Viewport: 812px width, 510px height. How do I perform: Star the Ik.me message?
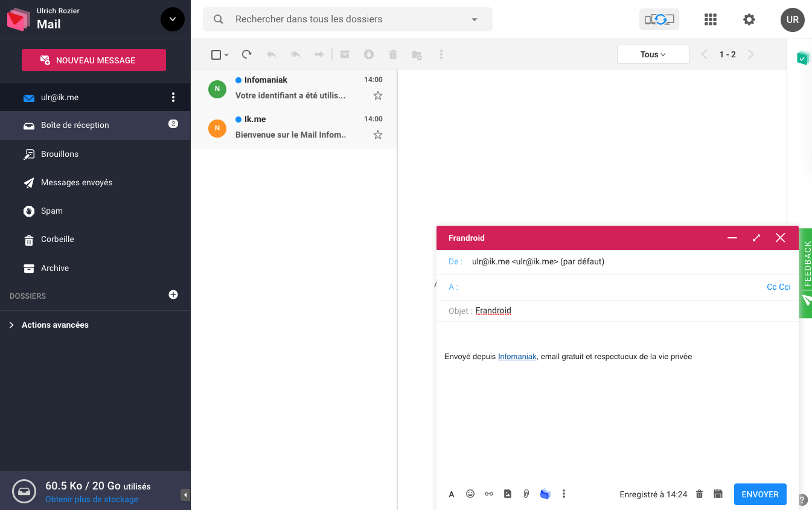[x=378, y=135]
